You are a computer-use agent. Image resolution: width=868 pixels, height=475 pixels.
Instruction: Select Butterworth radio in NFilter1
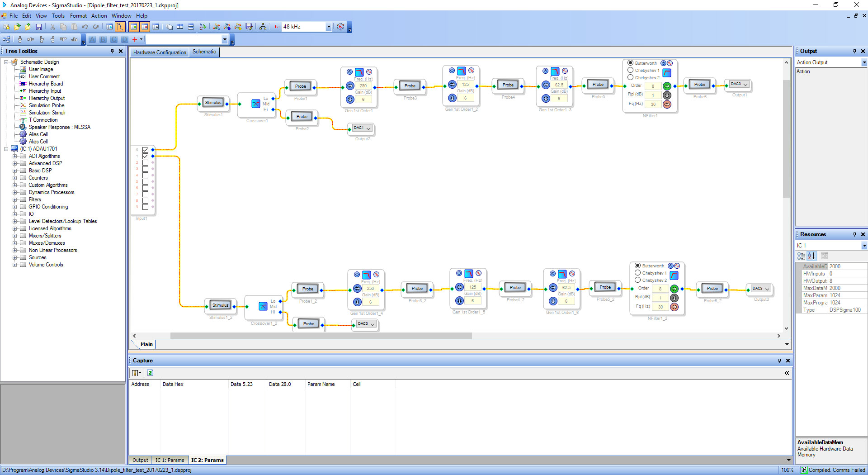pos(631,63)
